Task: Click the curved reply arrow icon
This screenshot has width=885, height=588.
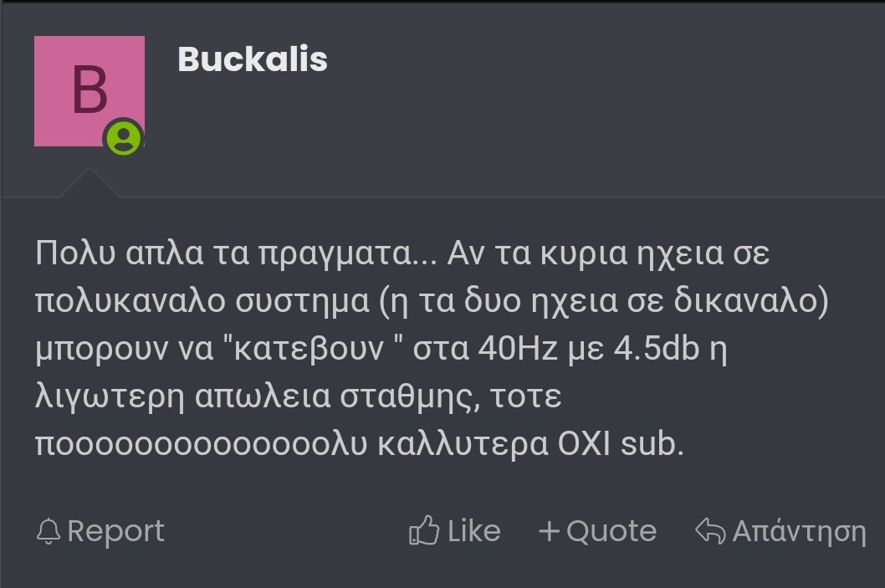Action: (x=710, y=530)
